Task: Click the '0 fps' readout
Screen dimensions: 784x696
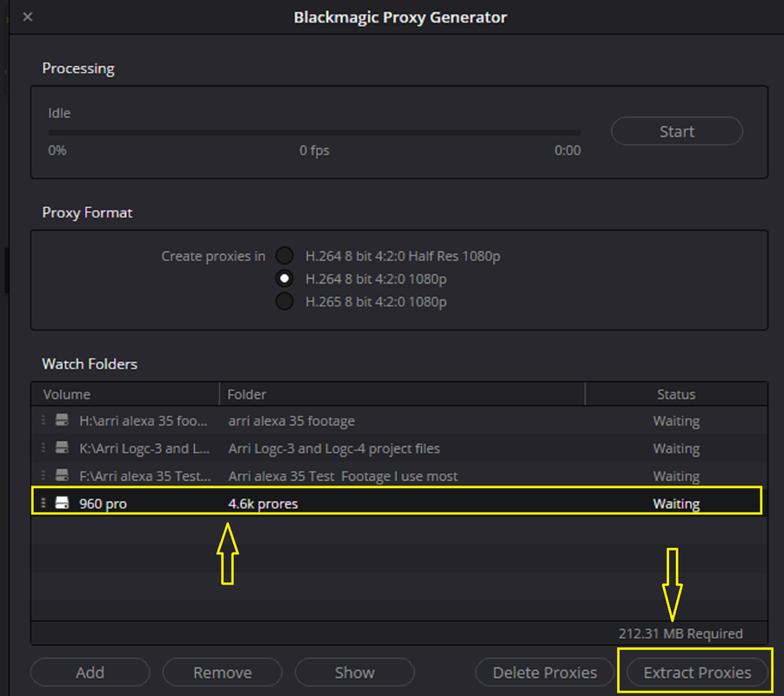Action: (x=314, y=151)
